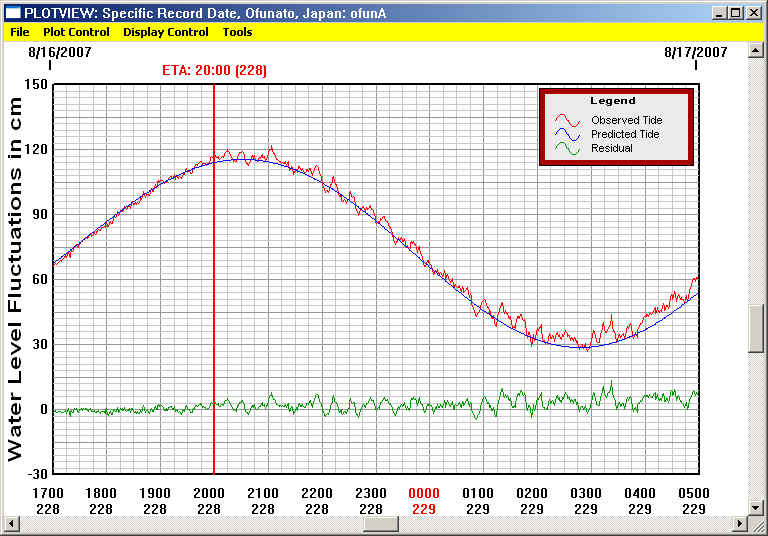
Task: Click the blue Predicted Tide legend swatch
Action: [568, 134]
